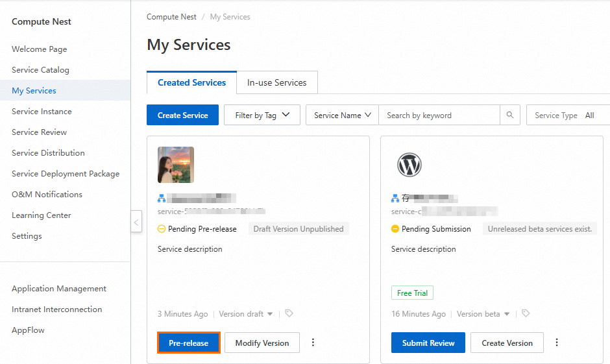
Task: Open the Filter by Tag dropdown
Action: click(x=262, y=115)
